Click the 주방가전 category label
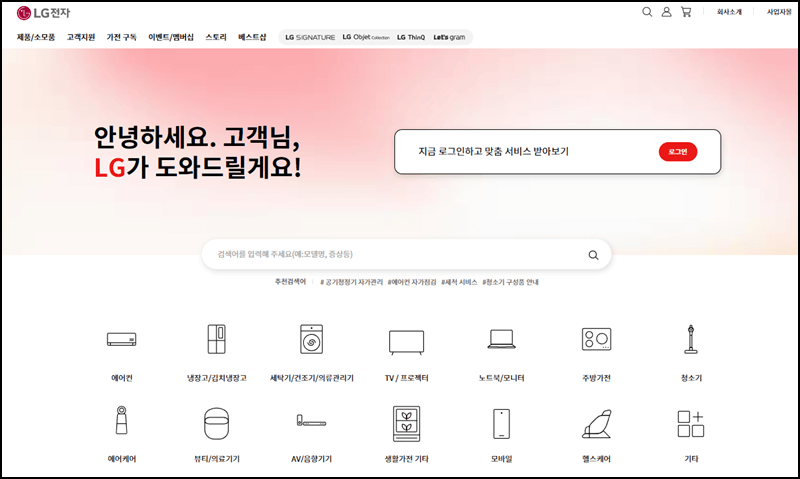The height and width of the screenshot is (479, 800). (596, 378)
